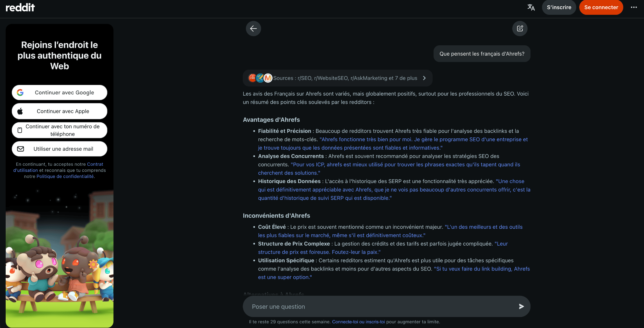Click the Connecte-toi ou inscris-toi link

[358, 322]
